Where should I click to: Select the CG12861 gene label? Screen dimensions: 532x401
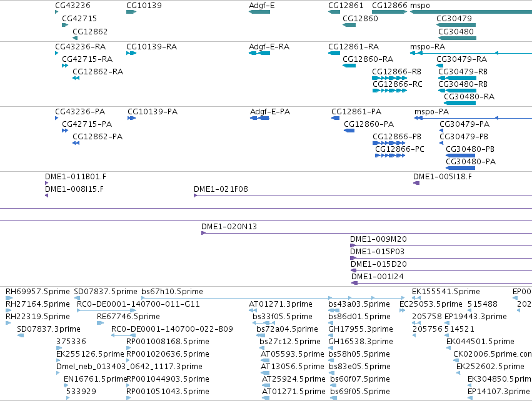(x=345, y=6)
